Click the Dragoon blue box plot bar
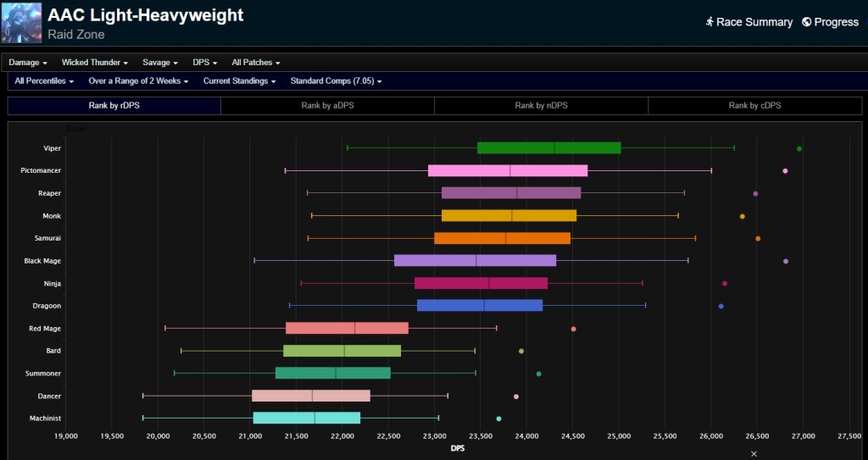 480,306
